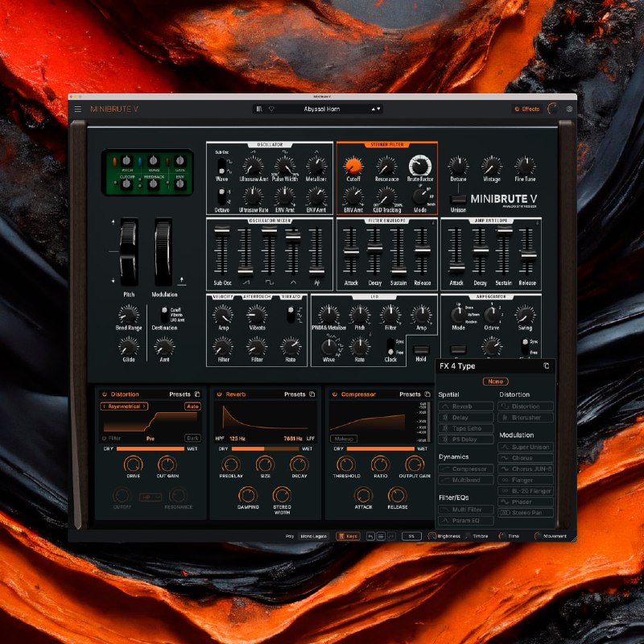Click the Brightness macro knob
The height and width of the screenshot is (644, 644).
[x=431, y=536]
